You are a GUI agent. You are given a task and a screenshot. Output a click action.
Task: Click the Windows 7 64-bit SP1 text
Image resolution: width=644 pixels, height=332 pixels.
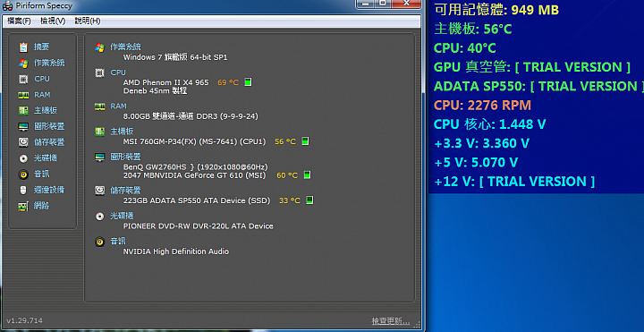coord(175,57)
